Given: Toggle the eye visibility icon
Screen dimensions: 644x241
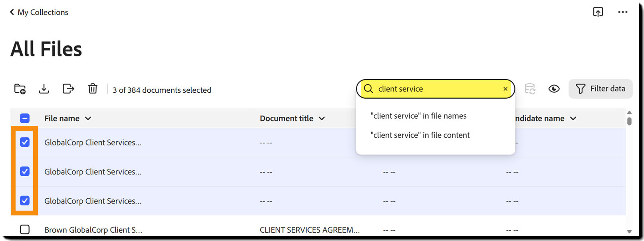Looking at the screenshot, I should 554,89.
